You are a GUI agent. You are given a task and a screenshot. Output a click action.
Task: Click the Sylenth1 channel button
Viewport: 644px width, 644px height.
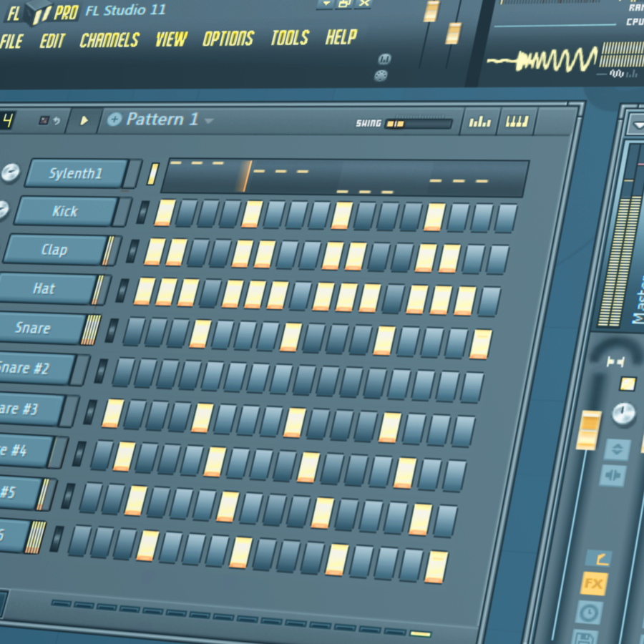pyautogui.click(x=77, y=173)
